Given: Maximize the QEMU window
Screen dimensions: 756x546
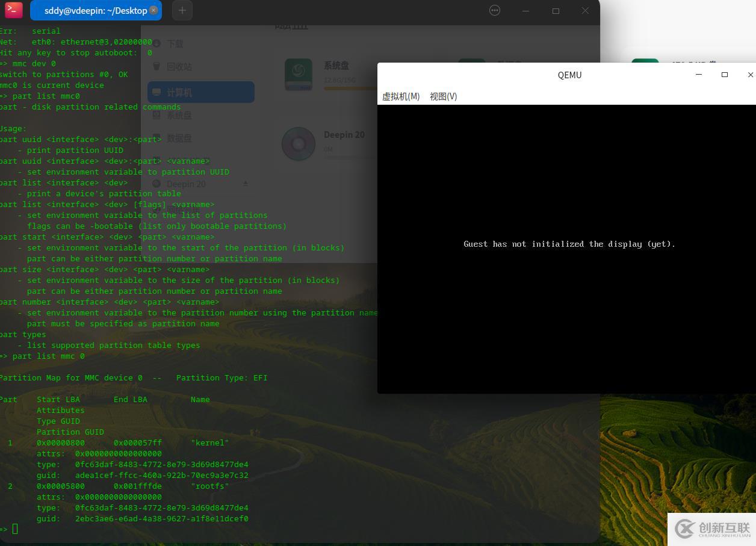Looking at the screenshot, I should click(725, 75).
